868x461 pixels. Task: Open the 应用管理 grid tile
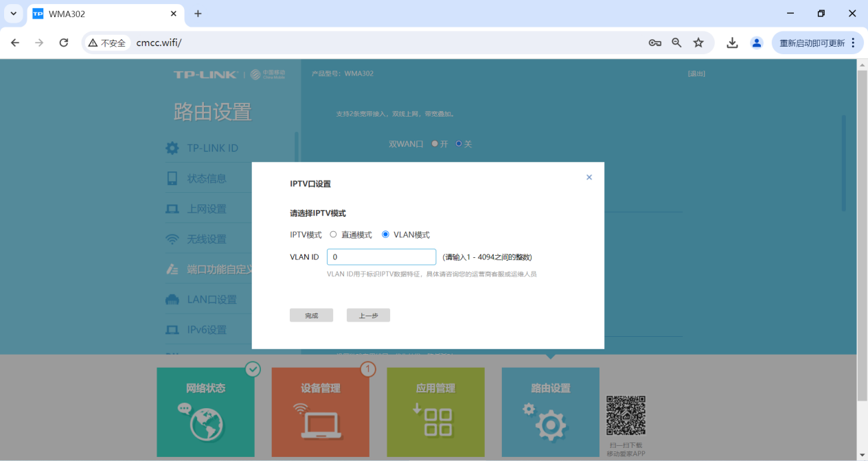point(435,412)
